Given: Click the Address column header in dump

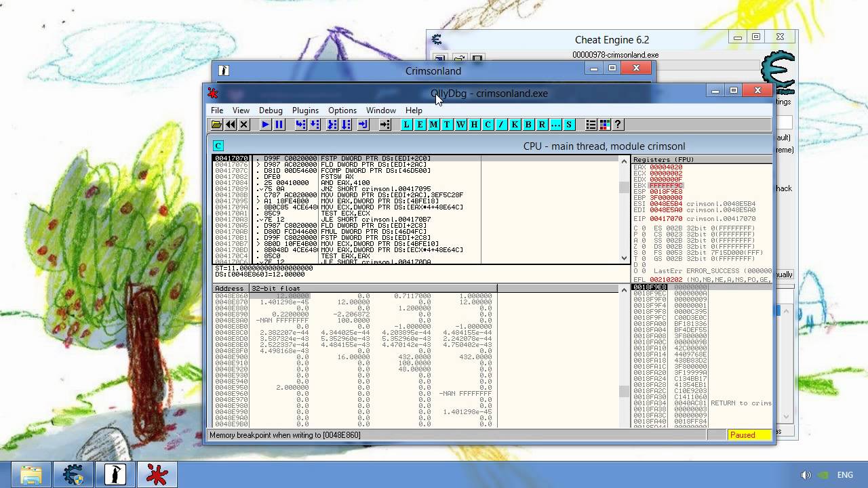Looking at the screenshot, I should 231,289.
